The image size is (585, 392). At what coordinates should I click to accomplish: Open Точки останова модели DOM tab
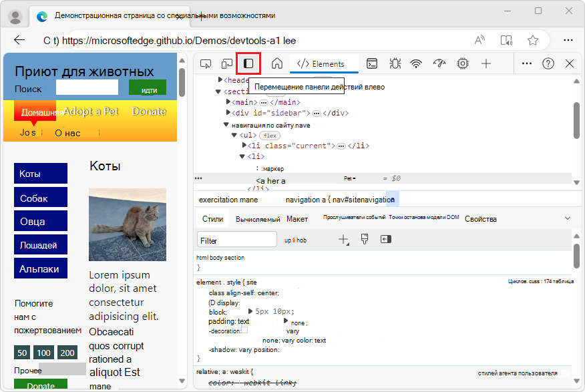tap(424, 217)
